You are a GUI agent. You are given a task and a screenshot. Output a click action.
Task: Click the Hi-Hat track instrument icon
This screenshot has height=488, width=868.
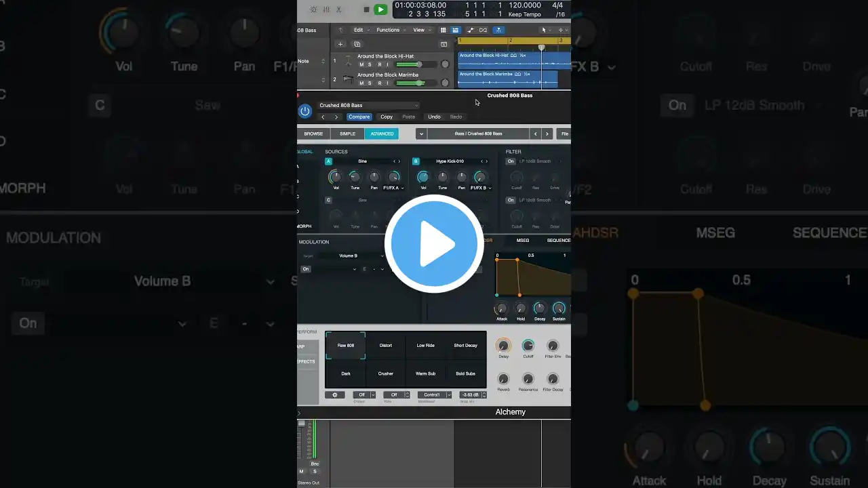coord(348,60)
